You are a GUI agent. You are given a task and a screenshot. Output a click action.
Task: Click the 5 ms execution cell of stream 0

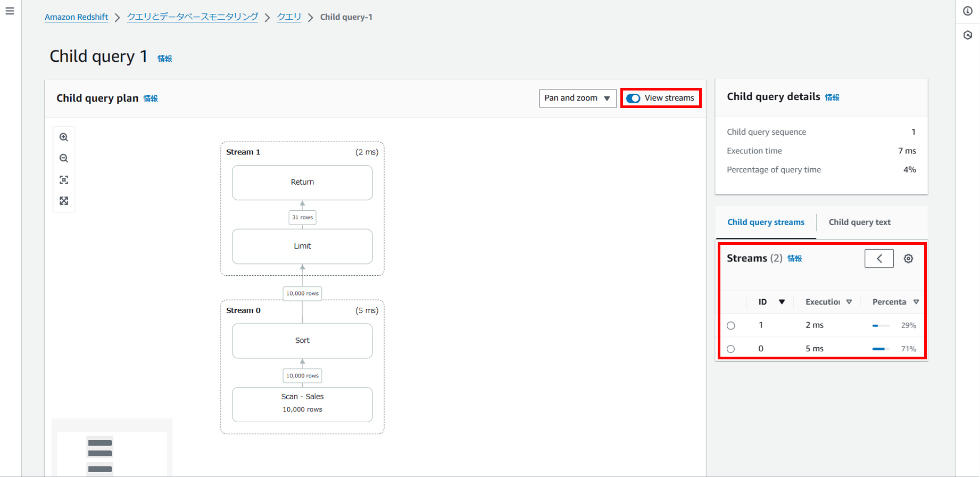815,349
